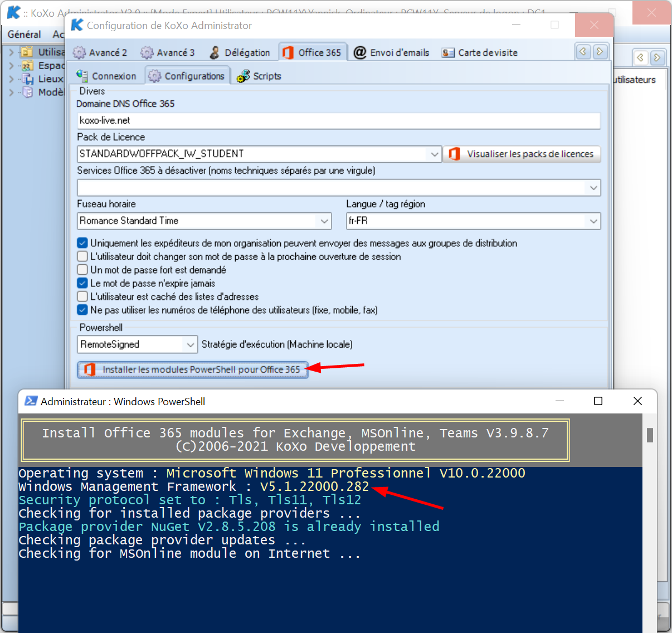672x633 pixels.
Task: Click the person icon of the Délégation tab
Action: (215, 52)
